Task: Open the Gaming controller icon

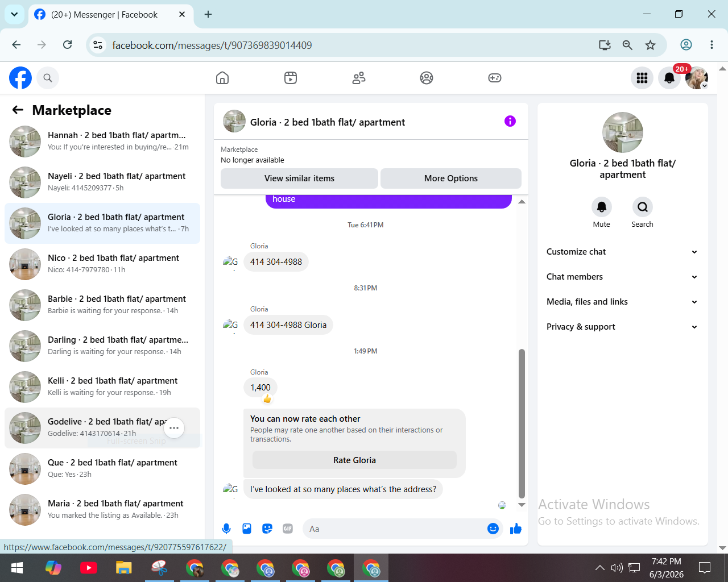Action: 495,78
